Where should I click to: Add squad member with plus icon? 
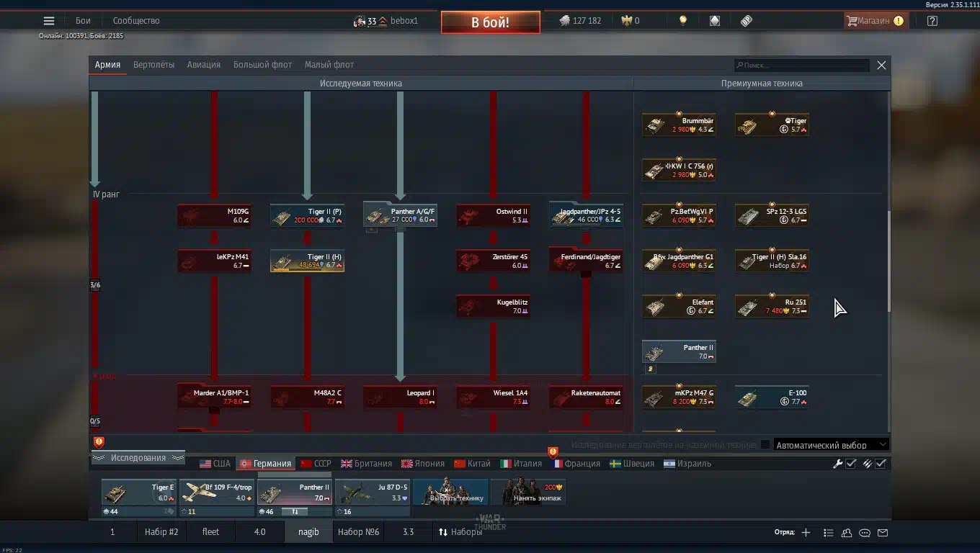coord(806,533)
